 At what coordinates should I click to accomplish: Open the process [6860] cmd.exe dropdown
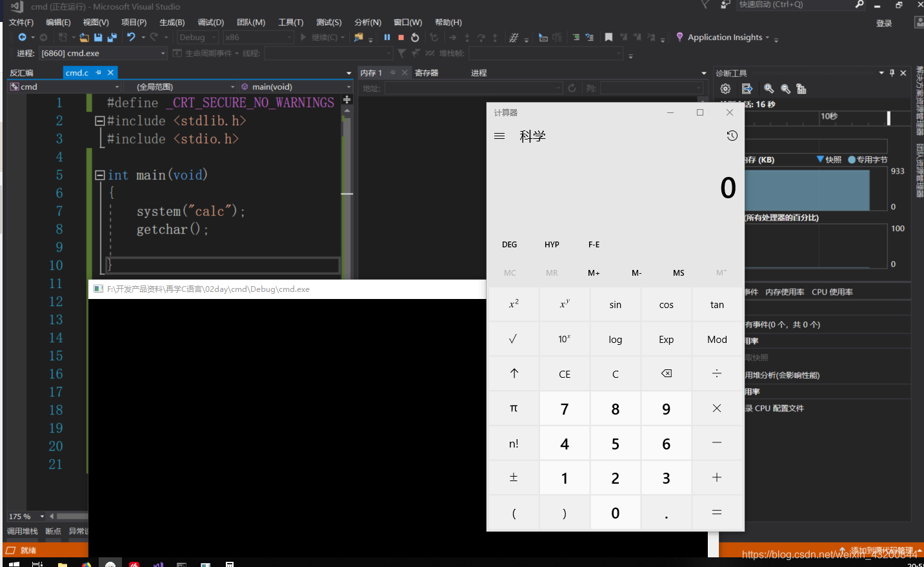pos(103,53)
